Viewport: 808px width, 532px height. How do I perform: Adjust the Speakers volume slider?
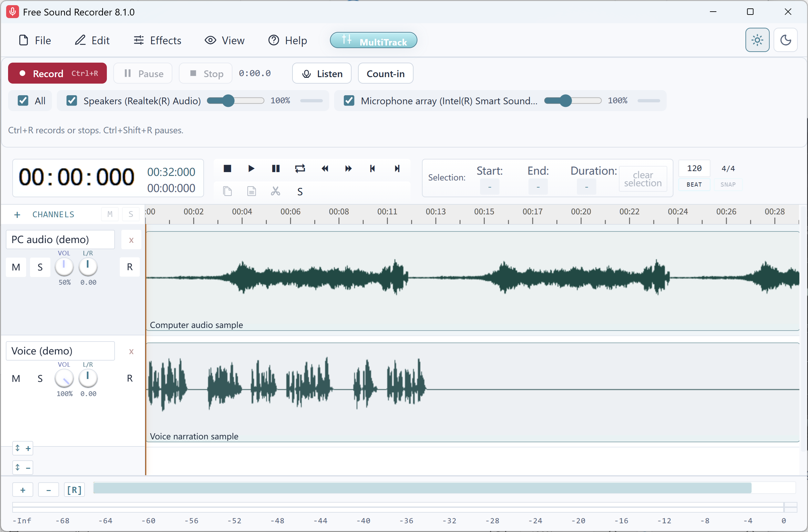click(x=235, y=101)
